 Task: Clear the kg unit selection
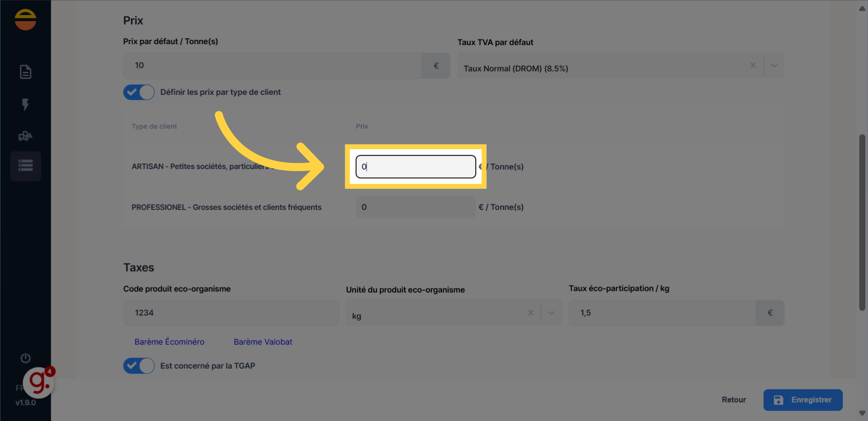pos(531,312)
